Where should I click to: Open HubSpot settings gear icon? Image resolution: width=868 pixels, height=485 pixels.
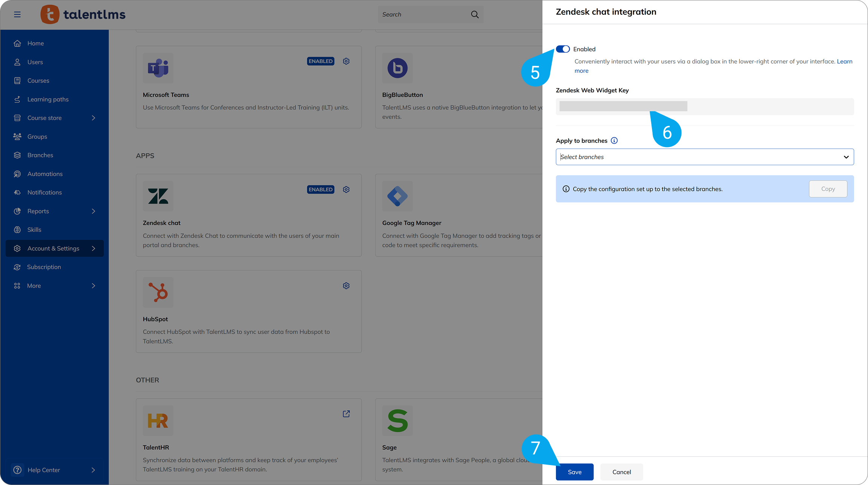(x=346, y=286)
